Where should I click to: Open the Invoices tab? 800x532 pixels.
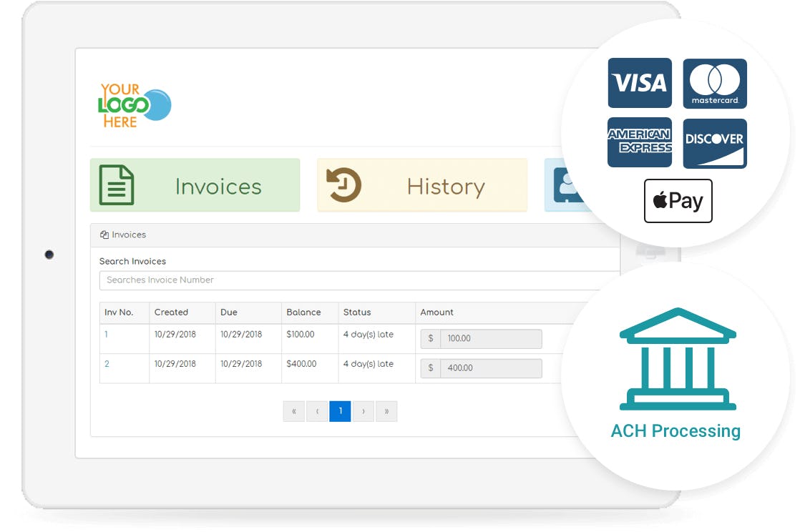(x=195, y=185)
